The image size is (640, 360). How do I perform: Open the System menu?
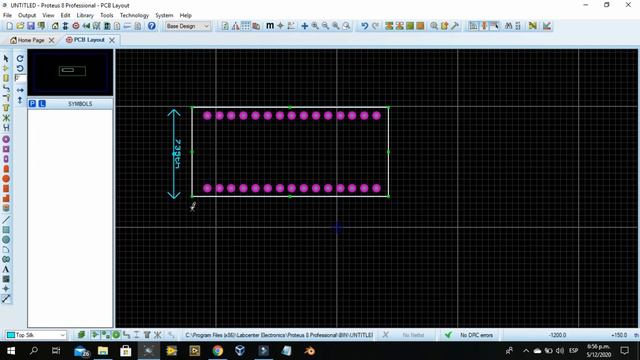pyautogui.click(x=164, y=15)
